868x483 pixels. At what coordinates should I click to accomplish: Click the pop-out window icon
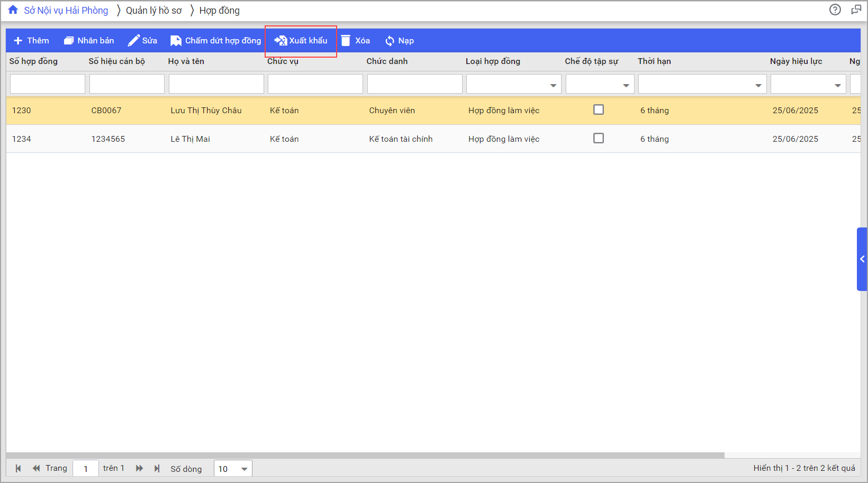(856, 10)
